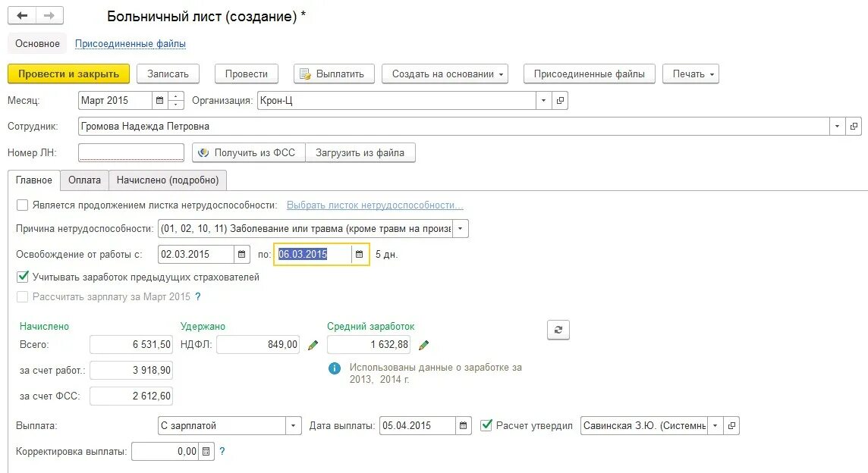
Task: Open the Начислено (подробно) tab
Action: pos(168,180)
